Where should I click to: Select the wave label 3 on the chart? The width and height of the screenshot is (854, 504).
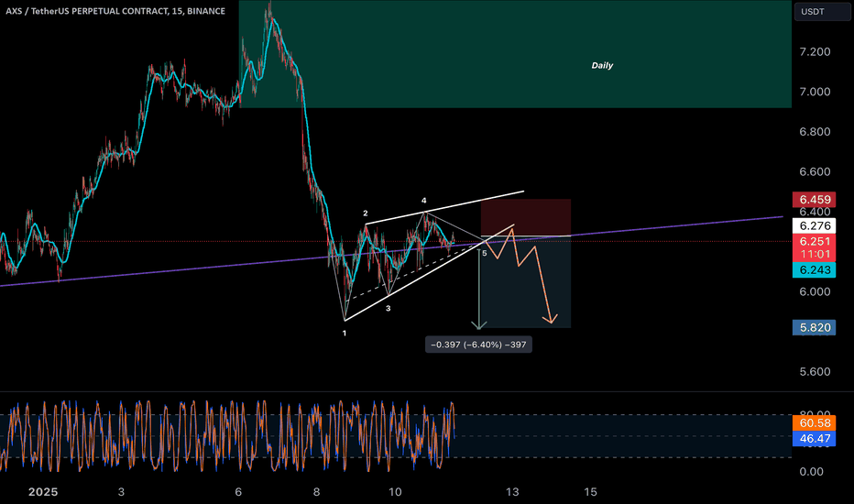tap(389, 309)
